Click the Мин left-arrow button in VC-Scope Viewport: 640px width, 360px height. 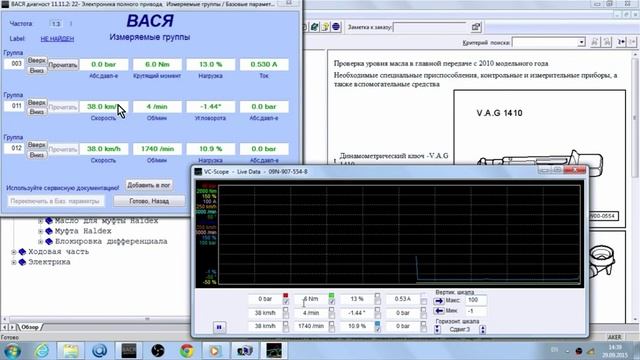(439, 311)
